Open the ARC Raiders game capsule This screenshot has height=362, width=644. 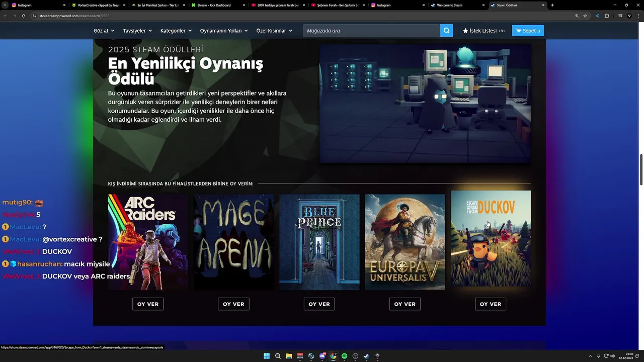[148, 242]
